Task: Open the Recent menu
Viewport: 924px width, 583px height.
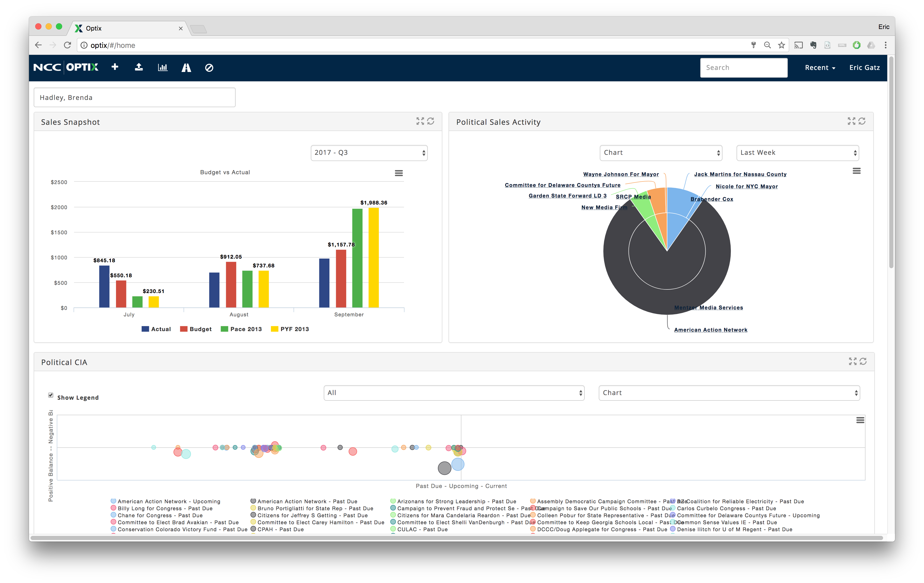Action: (x=820, y=68)
